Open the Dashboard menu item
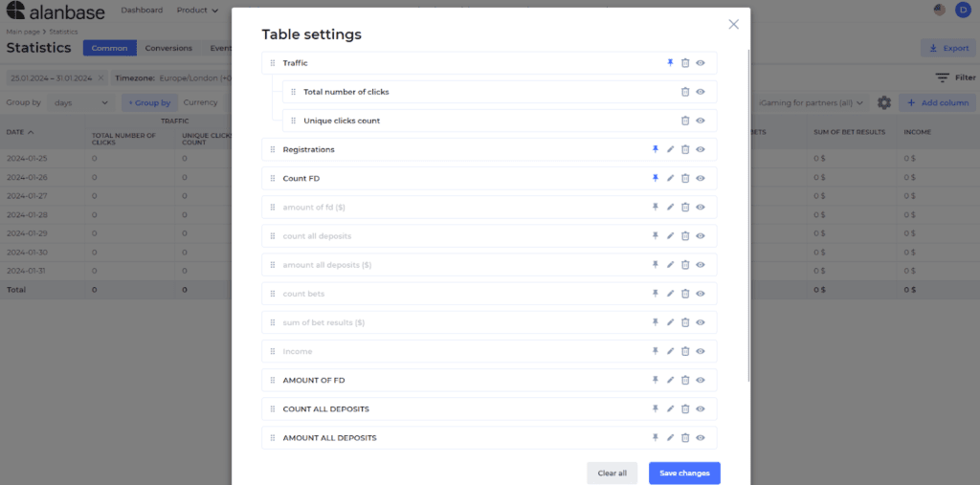980x485 pixels. pyautogui.click(x=142, y=10)
